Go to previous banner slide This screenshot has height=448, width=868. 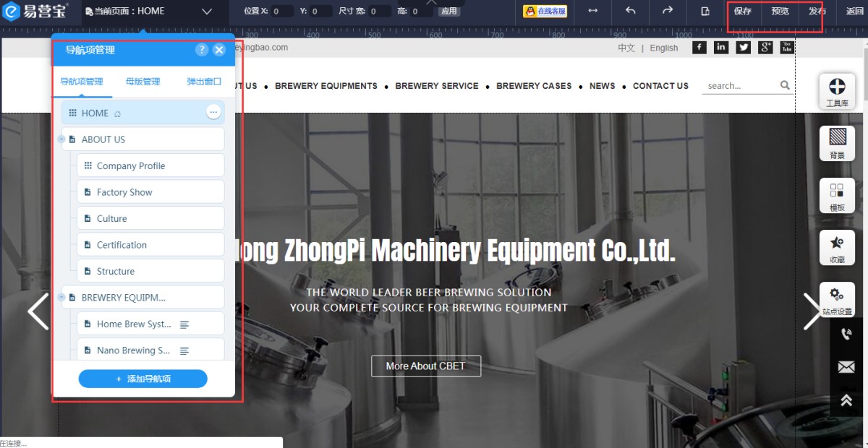point(38,311)
